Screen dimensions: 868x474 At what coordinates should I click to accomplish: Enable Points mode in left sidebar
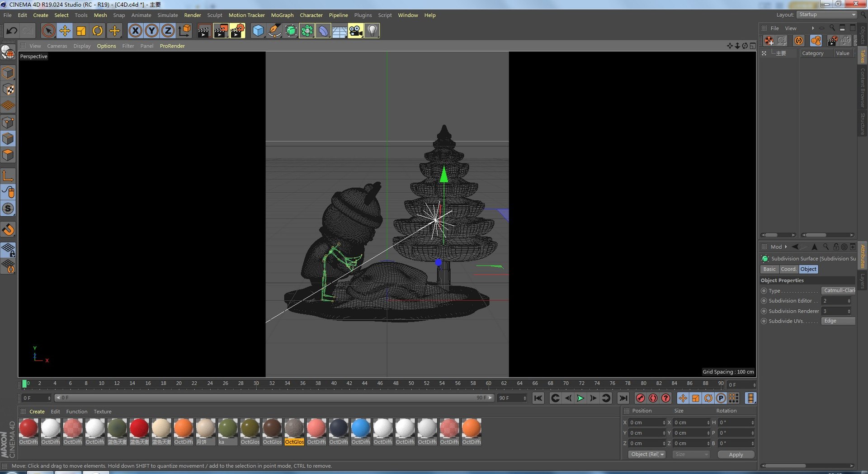coord(8,123)
